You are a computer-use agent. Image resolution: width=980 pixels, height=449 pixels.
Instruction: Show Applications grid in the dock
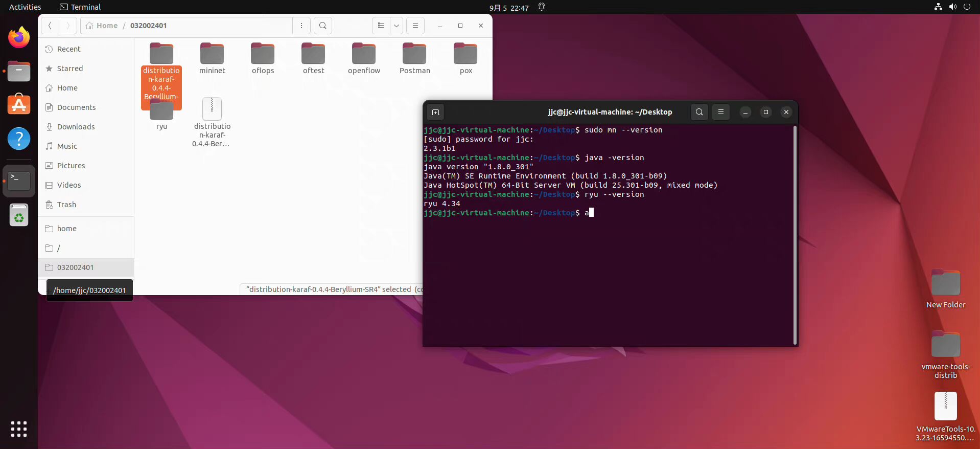pyautogui.click(x=19, y=429)
